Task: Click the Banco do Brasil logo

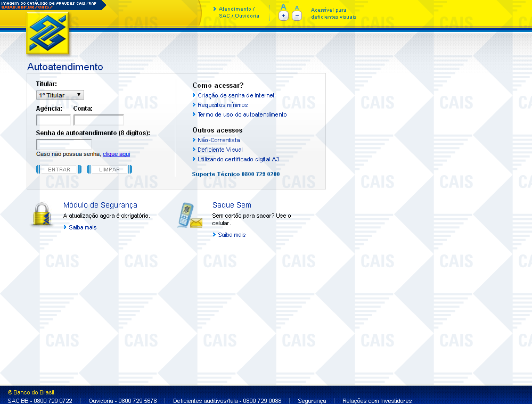Action: point(48,34)
